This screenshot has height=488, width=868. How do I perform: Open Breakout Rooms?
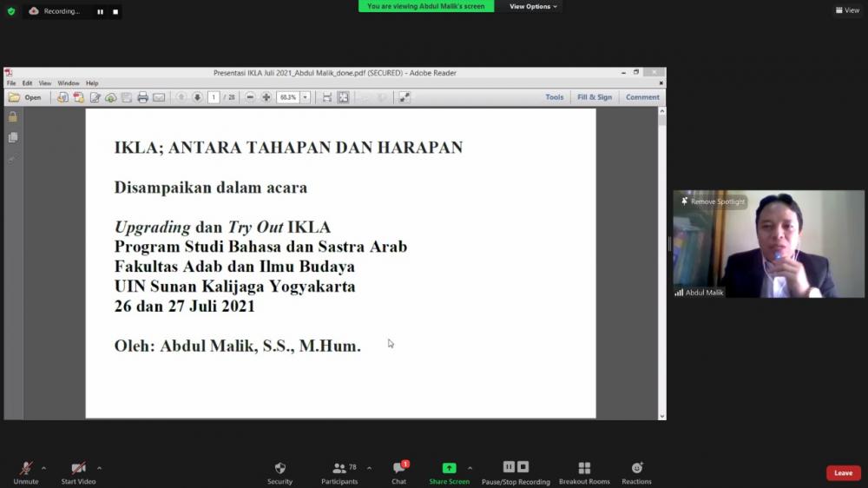point(584,472)
